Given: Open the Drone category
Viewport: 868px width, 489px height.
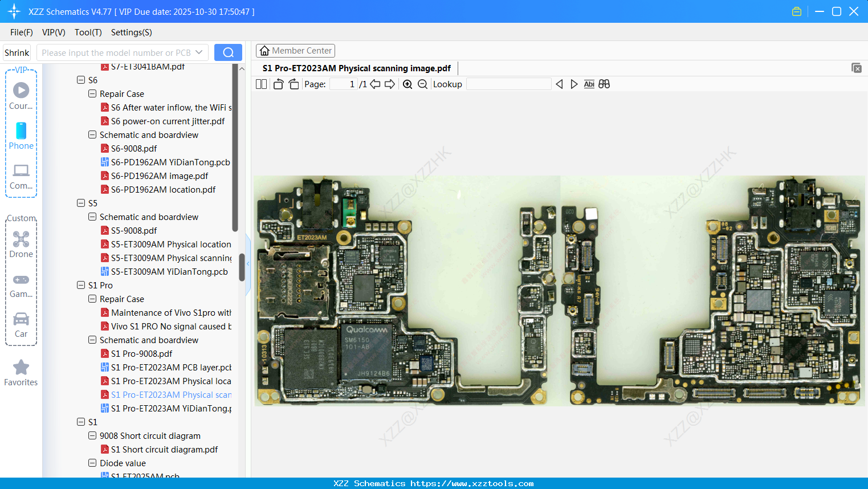Looking at the screenshot, I should (21, 244).
